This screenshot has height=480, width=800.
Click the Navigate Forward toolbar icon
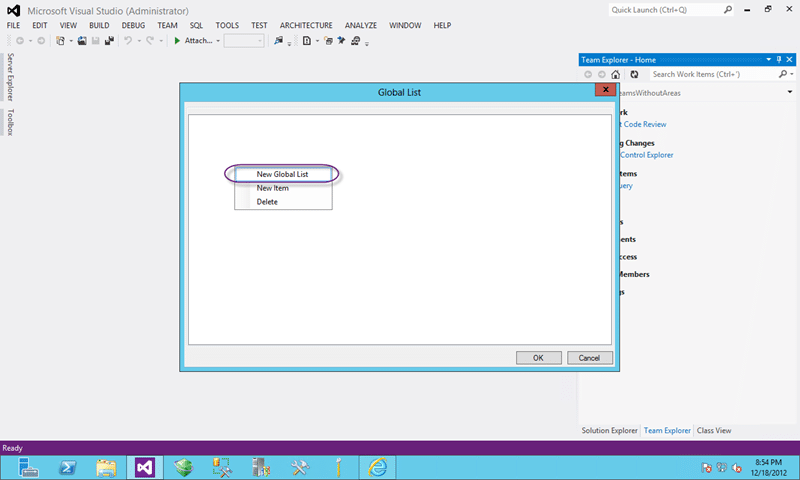tap(41, 41)
